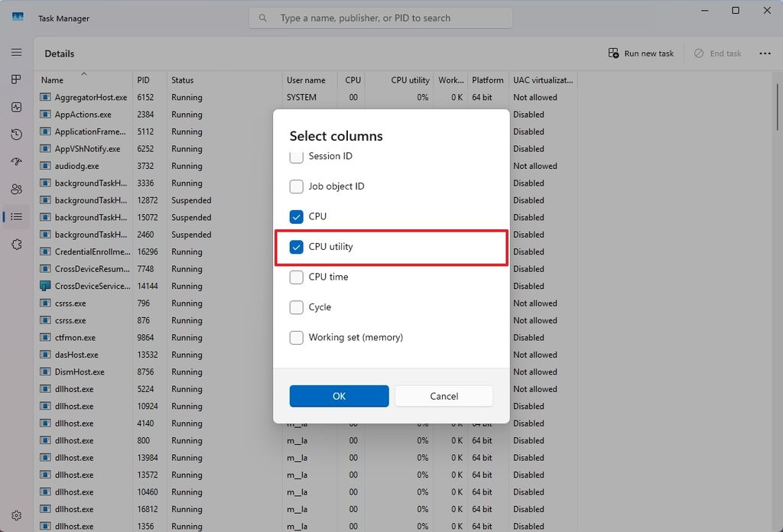Viewport: 783px width, 532px height.
Task: Switch to the Performance page
Action: (16, 107)
